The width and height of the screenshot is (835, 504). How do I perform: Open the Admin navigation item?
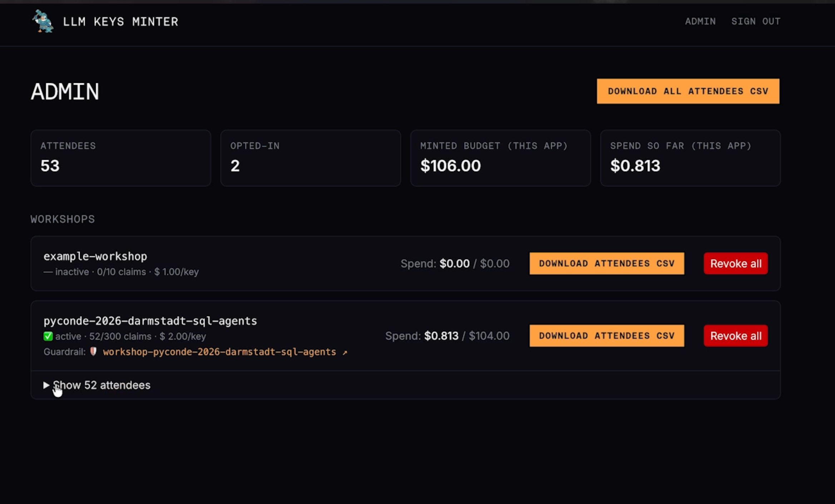coord(700,21)
